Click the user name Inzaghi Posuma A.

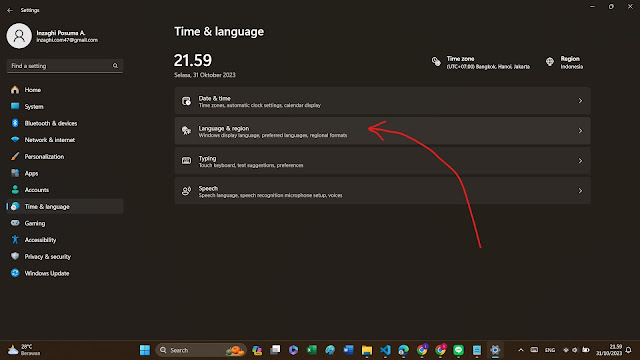(x=61, y=33)
